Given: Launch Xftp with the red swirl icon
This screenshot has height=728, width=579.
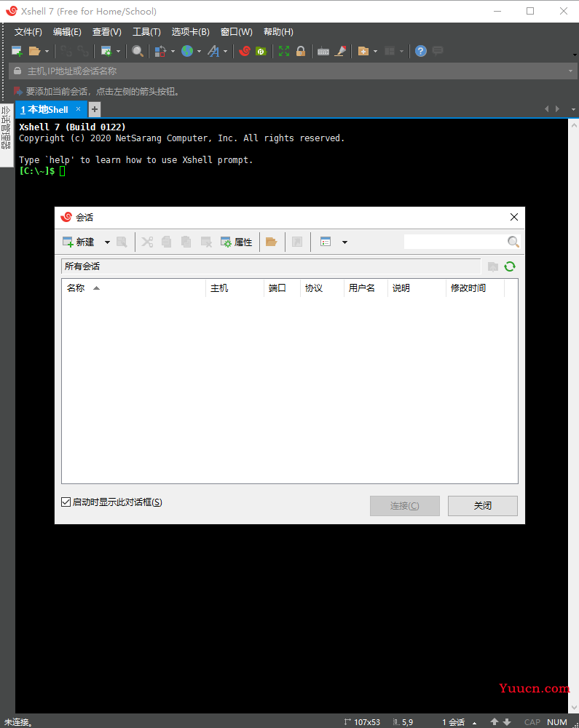Looking at the screenshot, I should point(244,51).
